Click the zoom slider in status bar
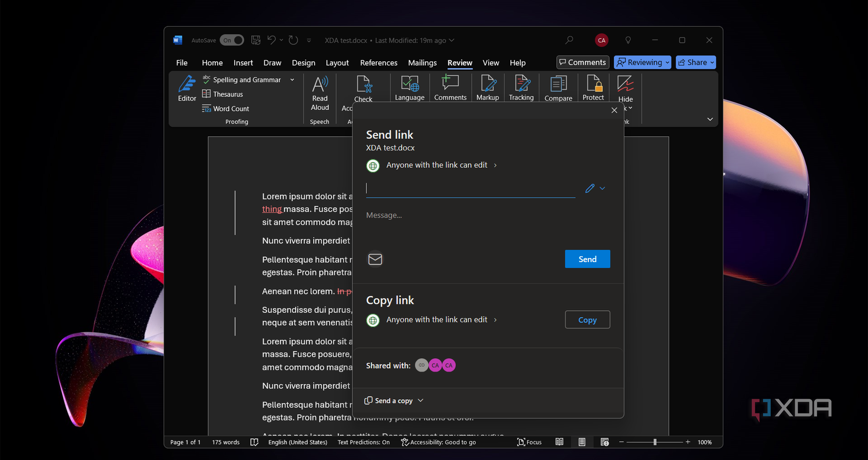The height and width of the screenshot is (460, 868). coord(655,442)
